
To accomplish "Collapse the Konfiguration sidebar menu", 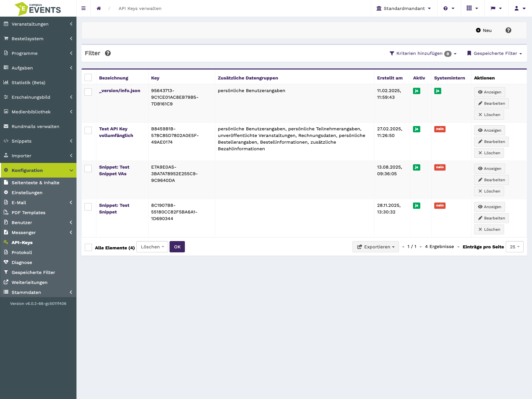I will pyautogui.click(x=38, y=170).
